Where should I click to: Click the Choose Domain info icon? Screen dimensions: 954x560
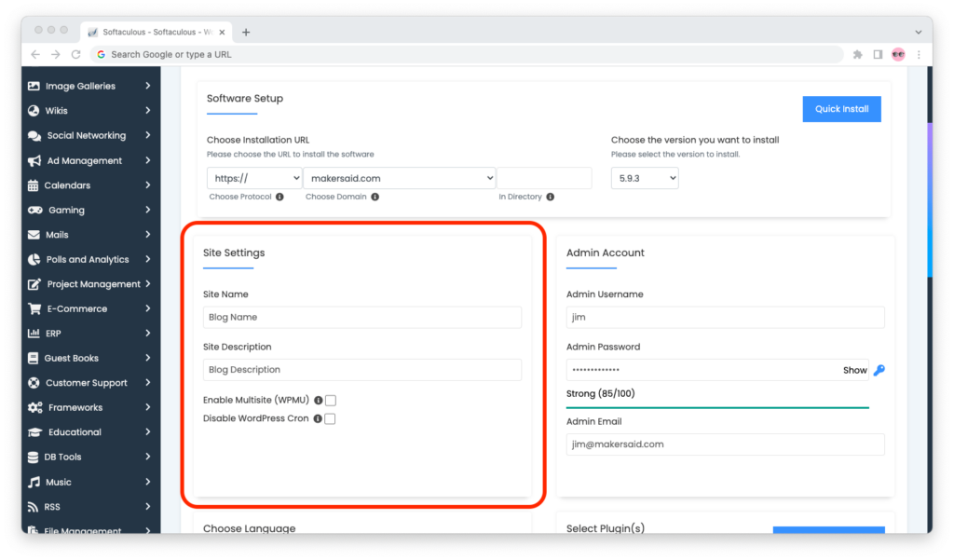375,197
